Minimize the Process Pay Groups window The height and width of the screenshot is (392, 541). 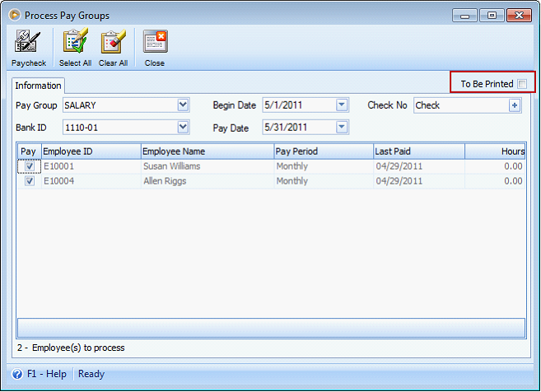[464, 16]
